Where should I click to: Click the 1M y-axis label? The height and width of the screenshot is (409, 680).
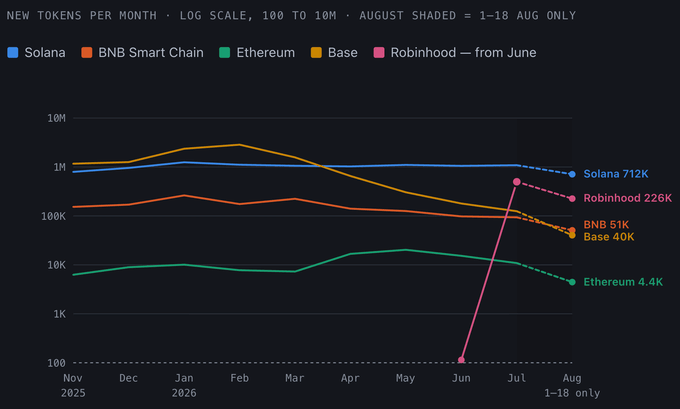tap(59, 167)
